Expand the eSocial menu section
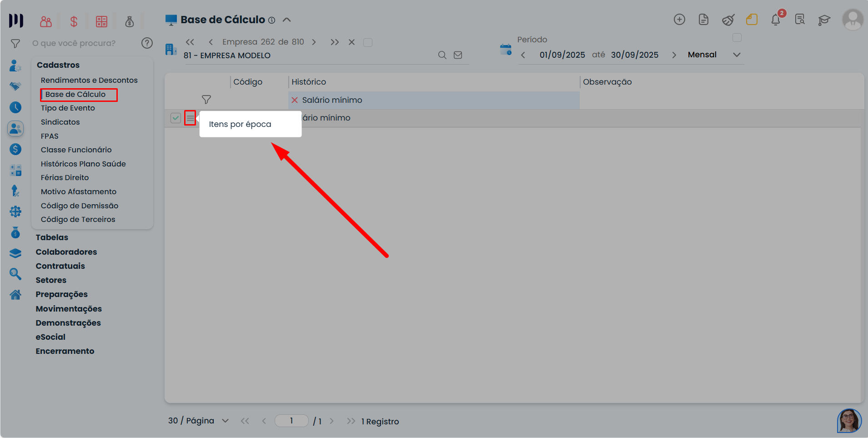The image size is (868, 438). 50,337
